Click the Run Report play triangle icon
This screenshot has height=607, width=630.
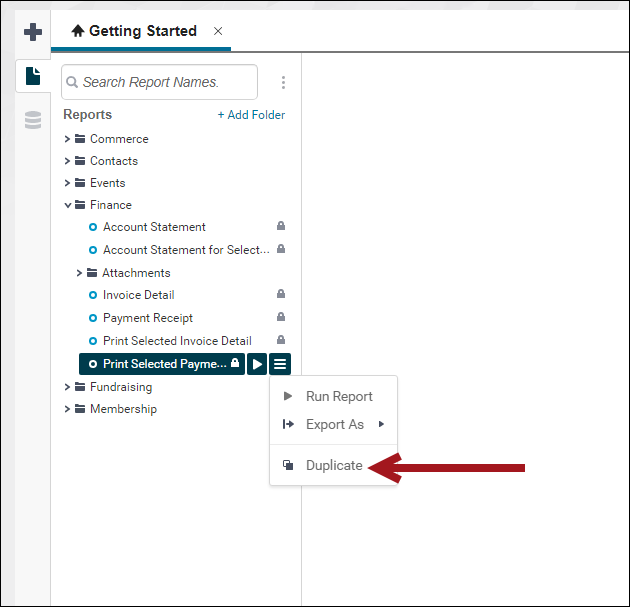(288, 396)
